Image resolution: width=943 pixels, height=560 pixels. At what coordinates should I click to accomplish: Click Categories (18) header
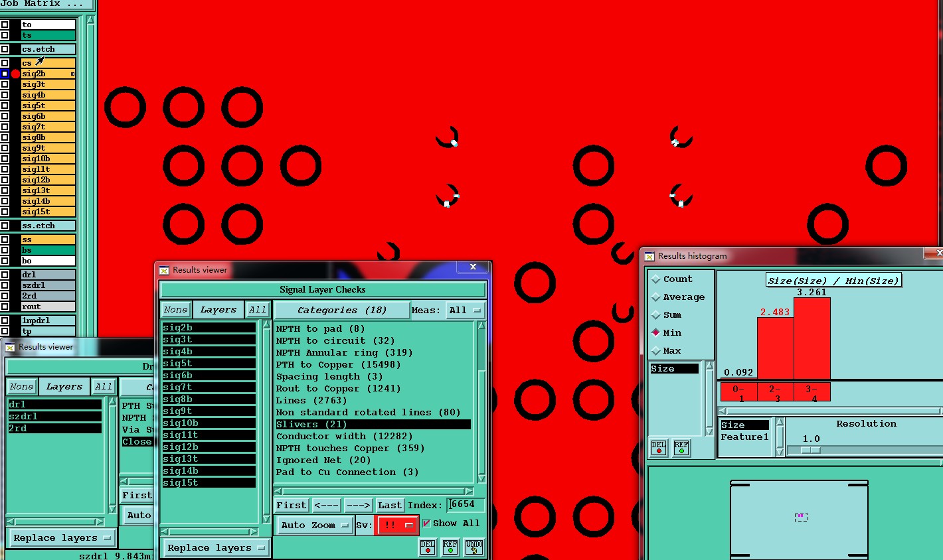(342, 310)
